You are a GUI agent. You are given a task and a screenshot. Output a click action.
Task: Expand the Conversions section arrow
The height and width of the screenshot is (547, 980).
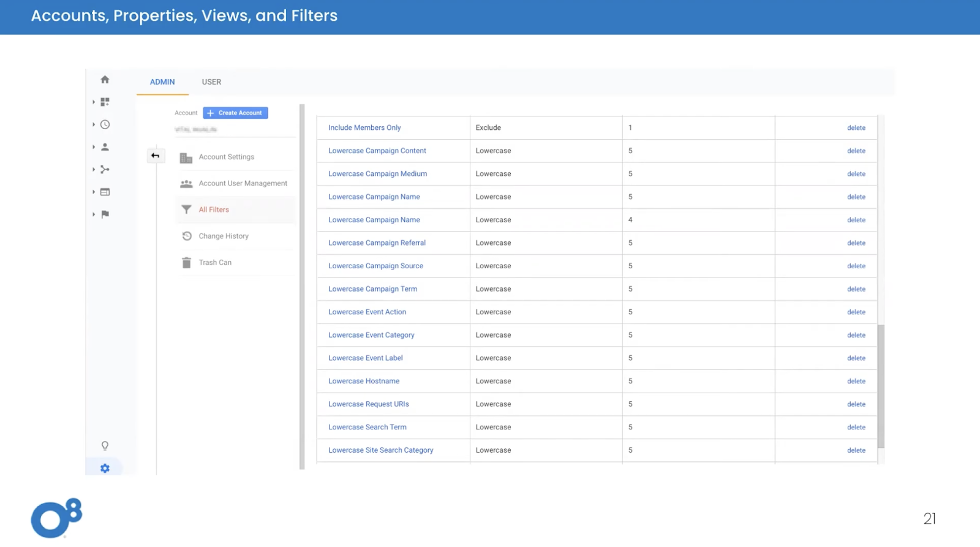(94, 214)
